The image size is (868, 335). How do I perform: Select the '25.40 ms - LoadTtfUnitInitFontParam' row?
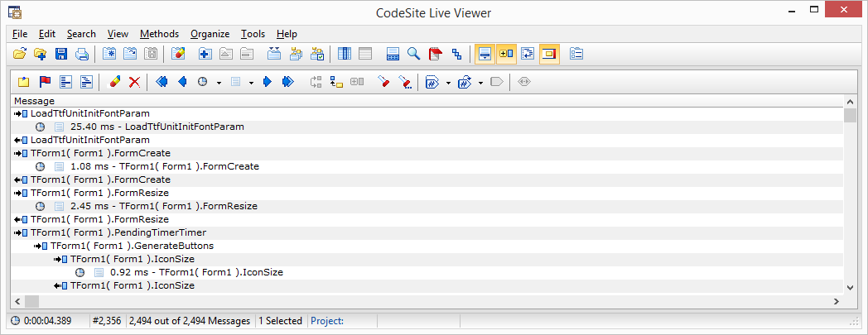click(427, 127)
